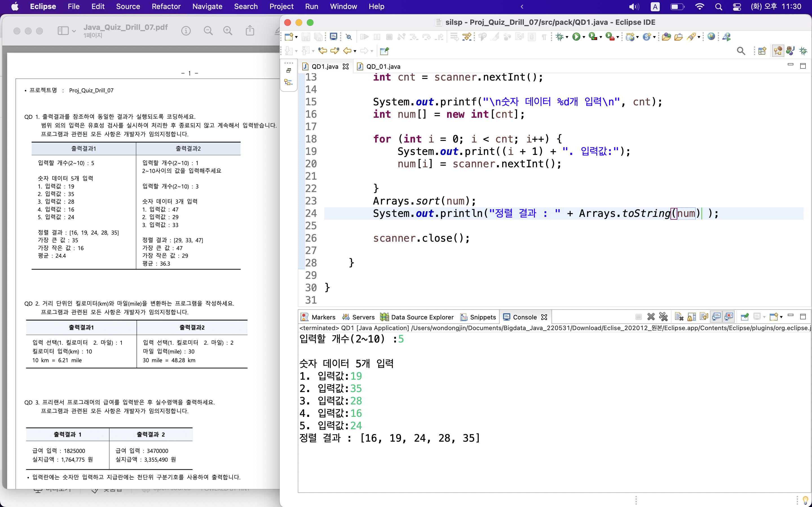Image resolution: width=812 pixels, height=507 pixels.
Task: Open the Refactor menu
Action: tap(166, 6)
